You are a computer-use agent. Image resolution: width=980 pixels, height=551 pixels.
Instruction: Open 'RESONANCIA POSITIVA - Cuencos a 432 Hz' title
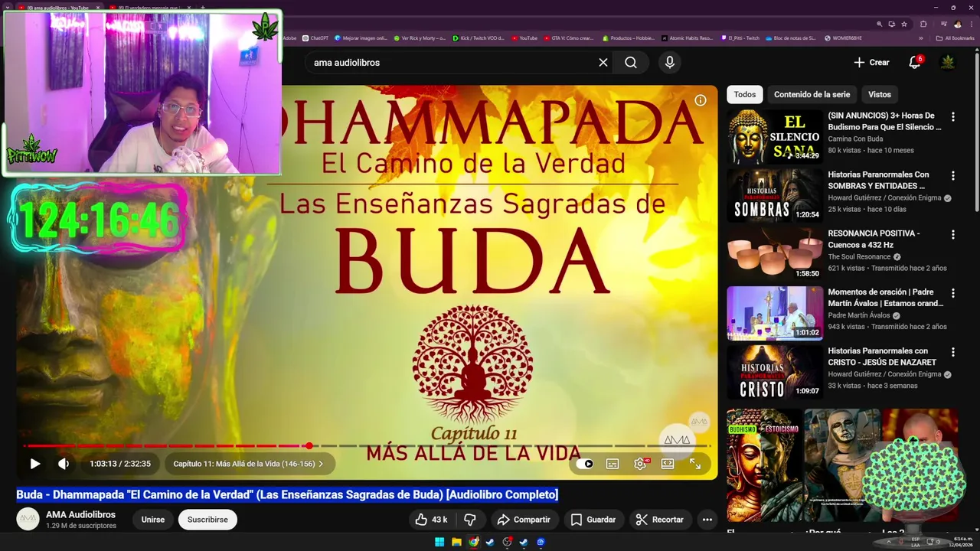click(874, 239)
